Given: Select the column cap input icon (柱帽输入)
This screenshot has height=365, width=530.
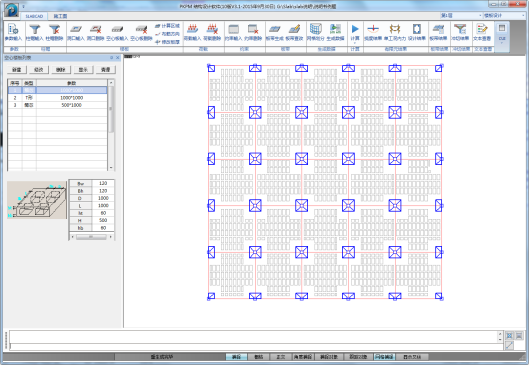Looking at the screenshot, I should point(34,32).
